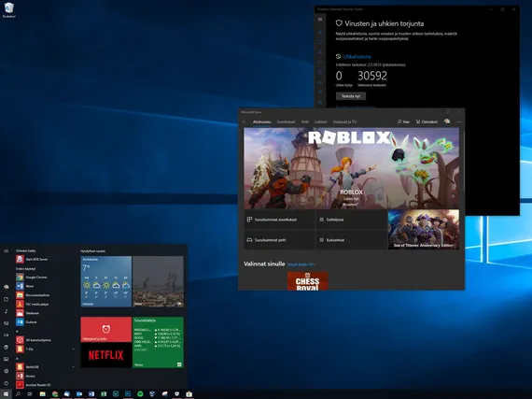Click Tarkista nyt scan button in Defender
The width and height of the screenshot is (532, 399).
click(351, 96)
